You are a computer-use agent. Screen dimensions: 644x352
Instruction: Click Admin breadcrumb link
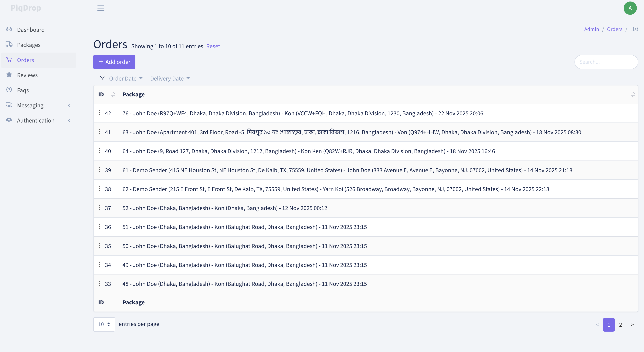point(591,29)
